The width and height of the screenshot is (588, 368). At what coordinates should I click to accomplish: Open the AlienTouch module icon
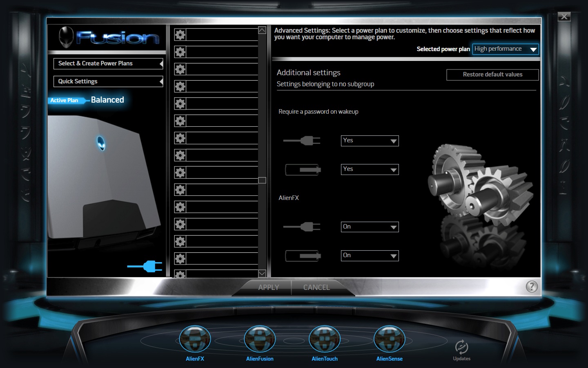325,339
